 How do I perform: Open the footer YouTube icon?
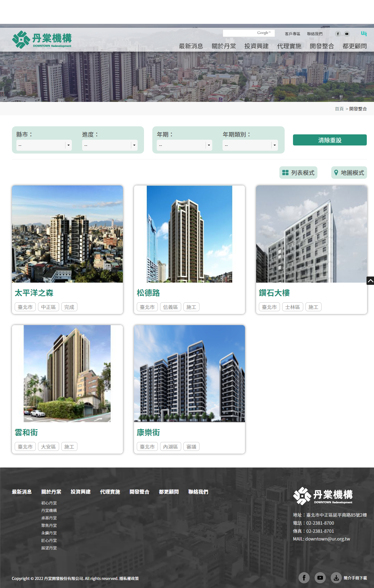(x=320, y=578)
